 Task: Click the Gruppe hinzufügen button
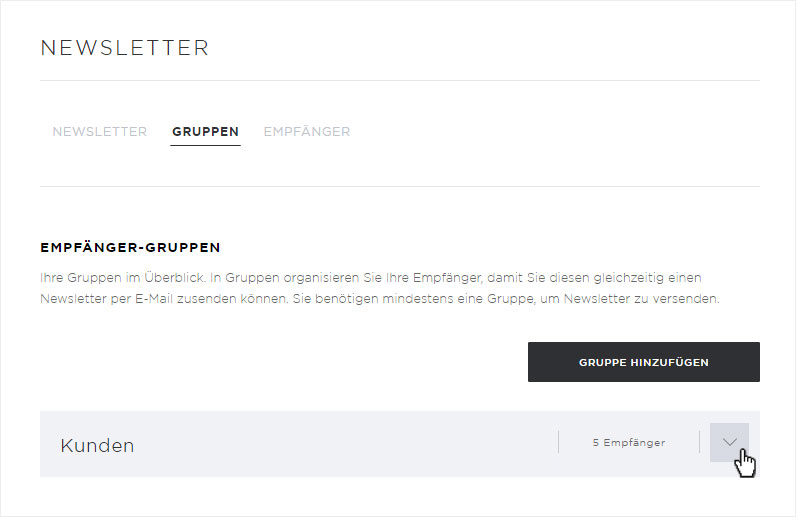coord(644,362)
